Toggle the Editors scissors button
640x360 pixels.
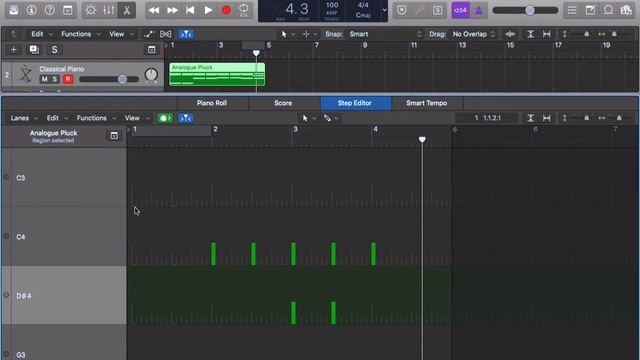[x=127, y=10]
